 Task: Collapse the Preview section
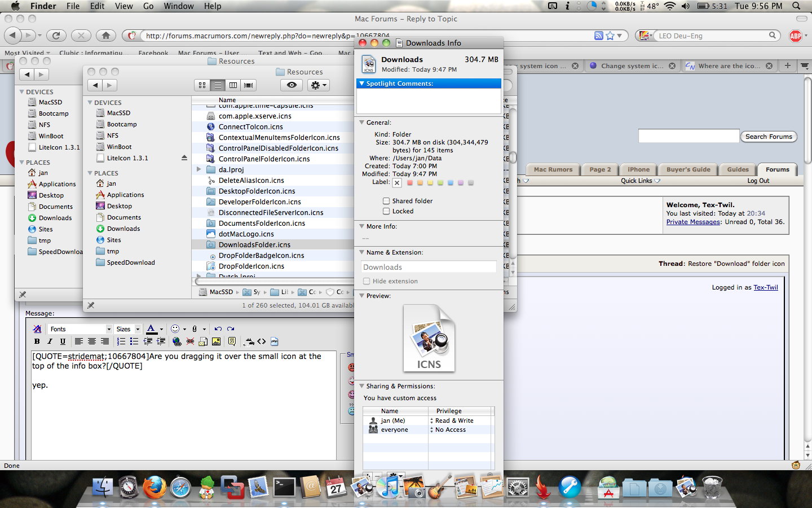click(x=361, y=296)
